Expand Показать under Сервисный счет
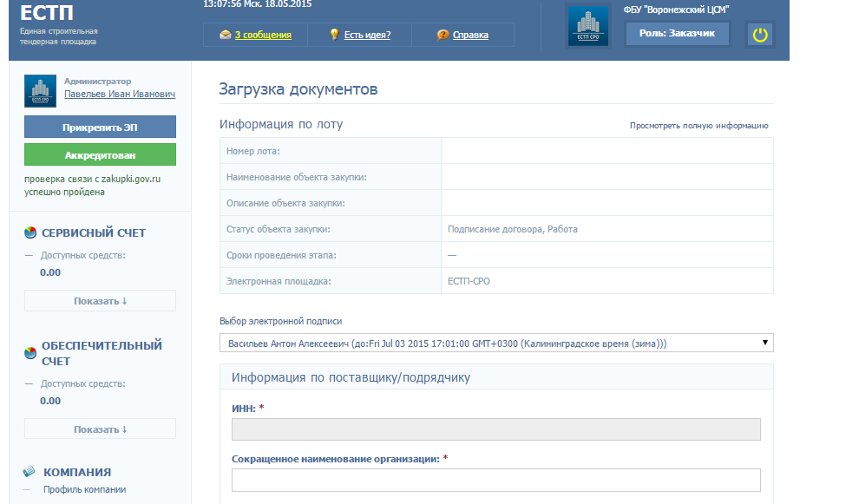The height and width of the screenshot is (504, 859). (x=100, y=301)
